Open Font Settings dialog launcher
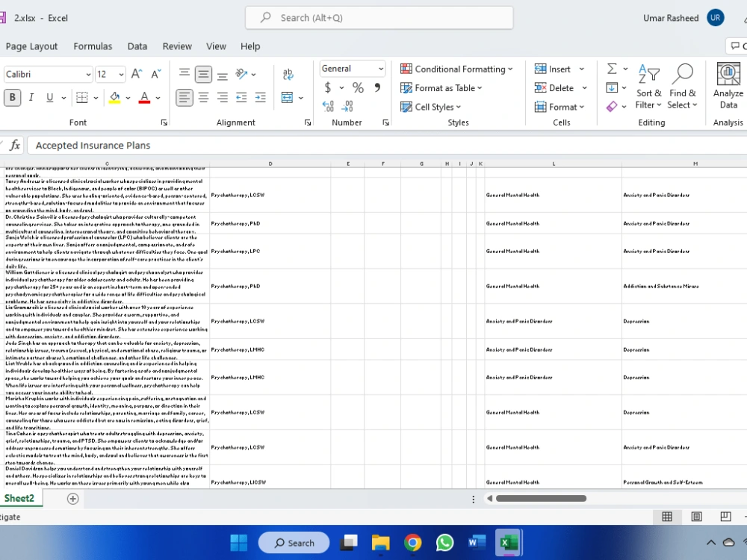This screenshot has width=747, height=560. [x=164, y=123]
